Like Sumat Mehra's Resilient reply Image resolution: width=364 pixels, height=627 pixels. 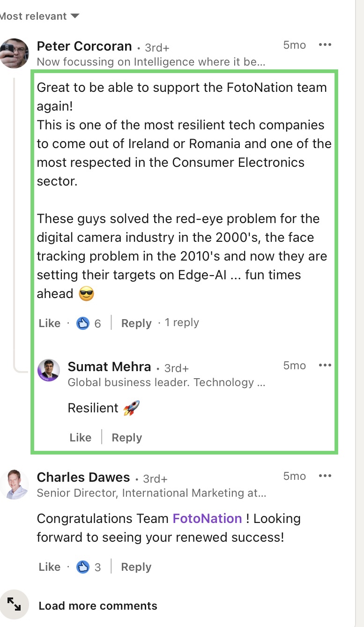[x=81, y=438]
